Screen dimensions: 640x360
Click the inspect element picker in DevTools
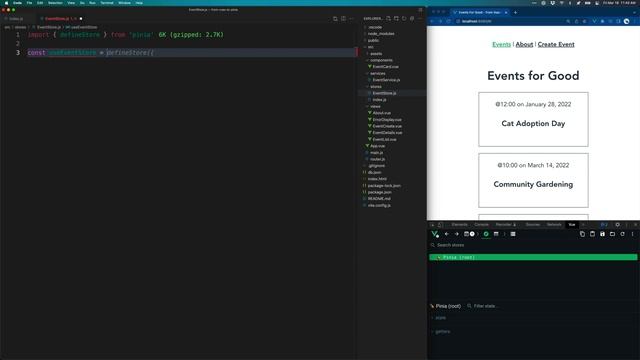click(433, 224)
